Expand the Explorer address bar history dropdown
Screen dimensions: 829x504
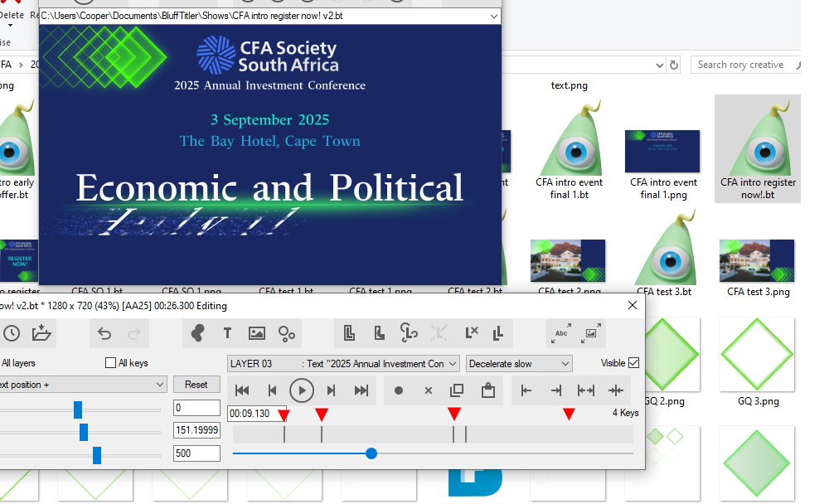(x=660, y=65)
